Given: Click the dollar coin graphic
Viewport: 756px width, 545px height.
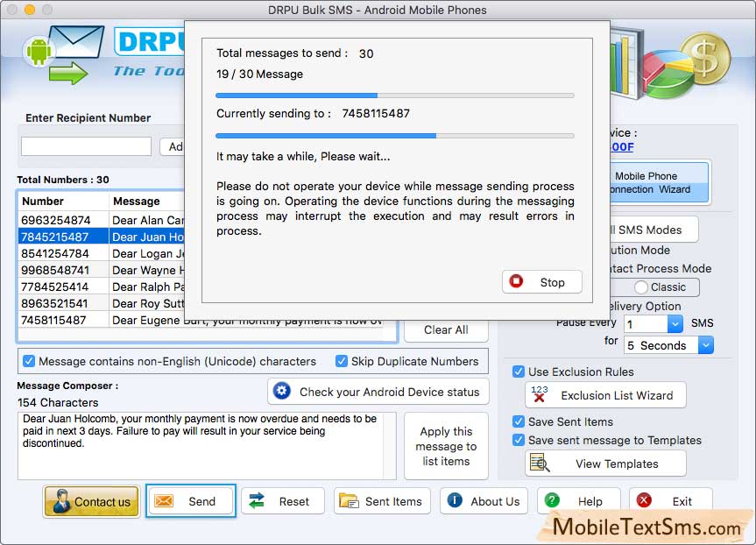Looking at the screenshot, I should pos(706,59).
